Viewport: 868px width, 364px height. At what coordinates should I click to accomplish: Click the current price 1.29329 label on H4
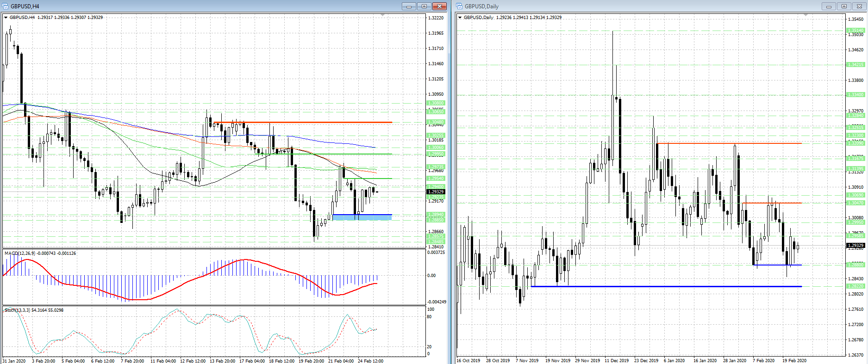click(436, 191)
